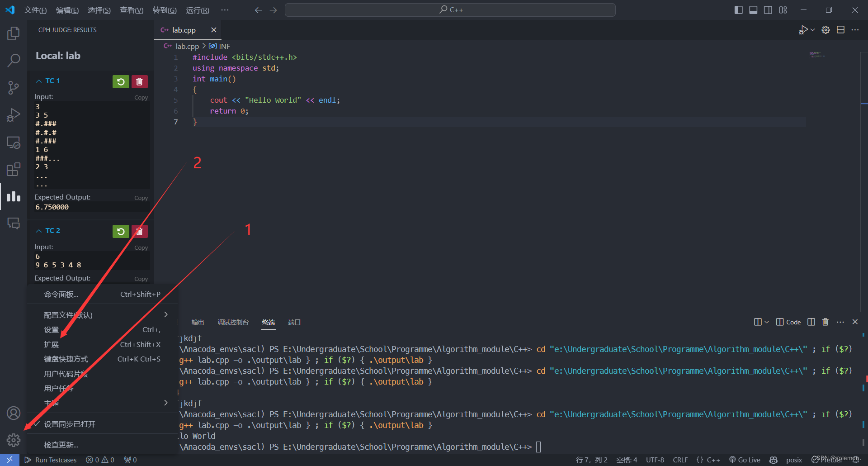Toggle the bottom panel layout button
The width and height of the screenshot is (868, 466).
(753, 10)
